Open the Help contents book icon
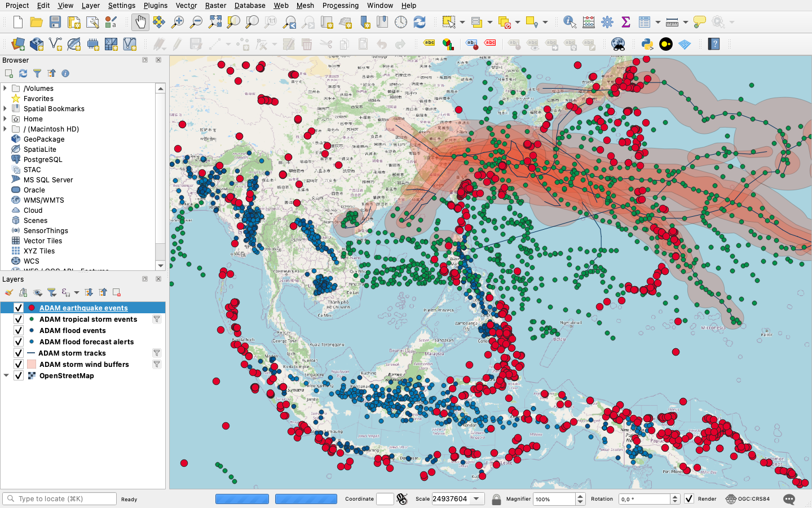 pyautogui.click(x=714, y=44)
